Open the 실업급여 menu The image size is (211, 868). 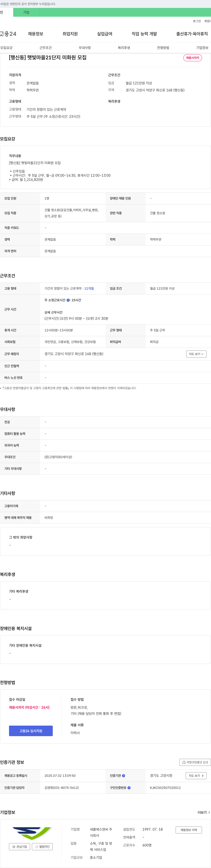[104, 34]
